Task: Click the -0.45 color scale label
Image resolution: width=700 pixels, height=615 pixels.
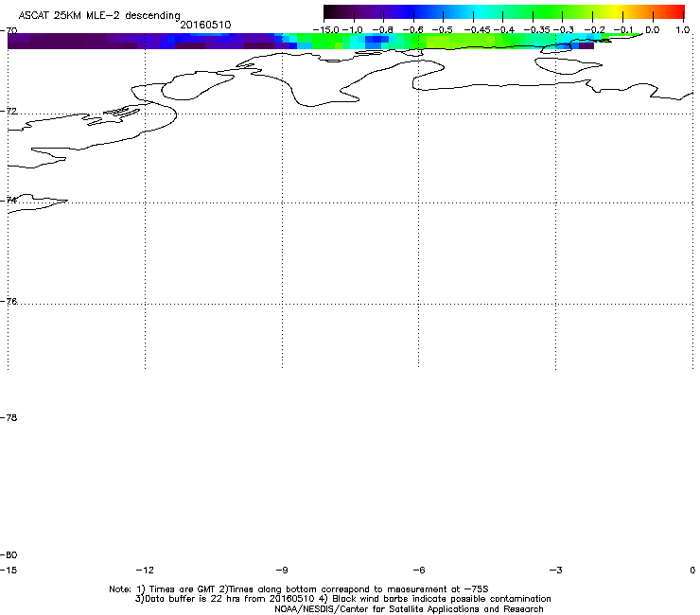Action: click(x=478, y=30)
